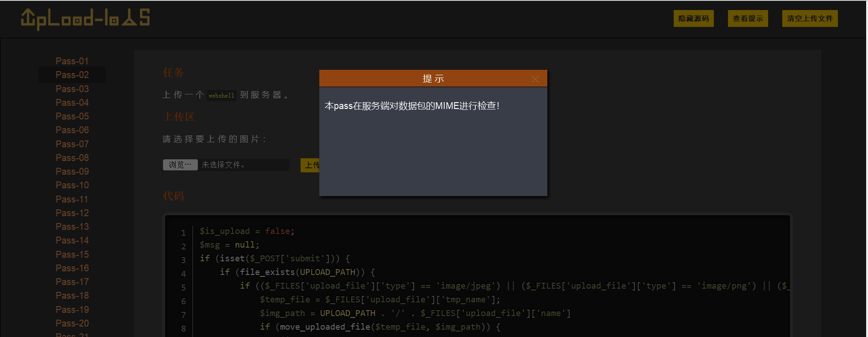The image size is (868, 337).
Task: Click the 上传区 heading
Action: coord(179,117)
